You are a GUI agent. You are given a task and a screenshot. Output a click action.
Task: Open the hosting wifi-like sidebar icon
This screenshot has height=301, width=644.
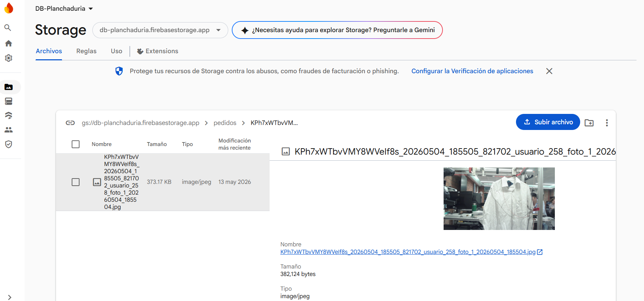point(9,115)
